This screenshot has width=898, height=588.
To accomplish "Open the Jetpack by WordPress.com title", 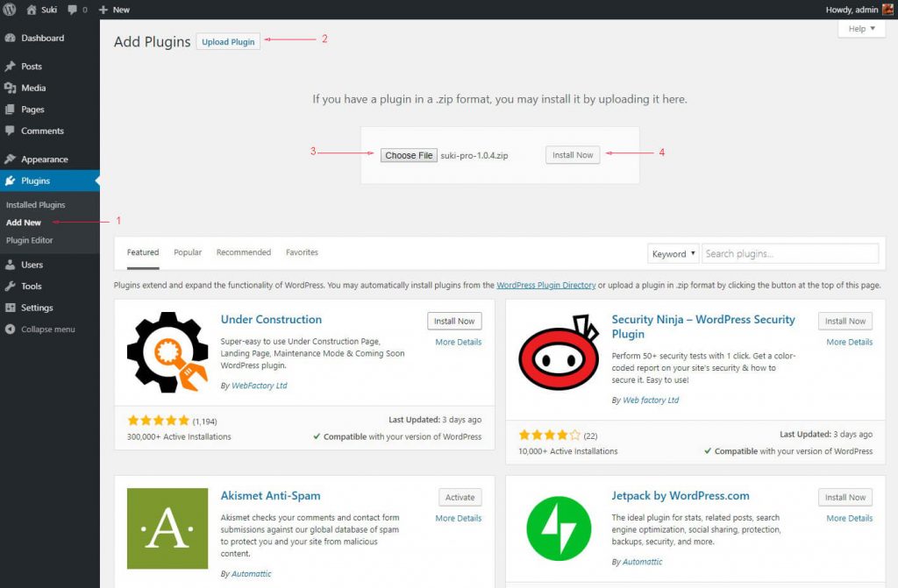I will (x=681, y=496).
